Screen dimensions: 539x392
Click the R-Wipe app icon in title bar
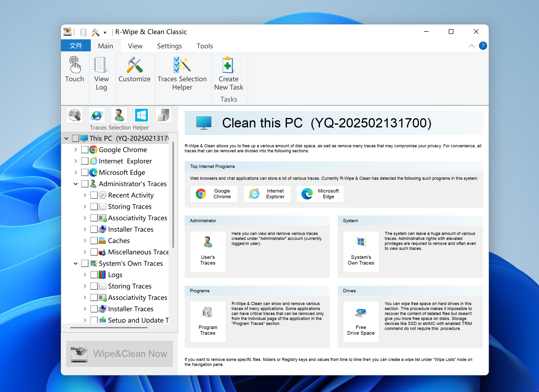click(68, 32)
